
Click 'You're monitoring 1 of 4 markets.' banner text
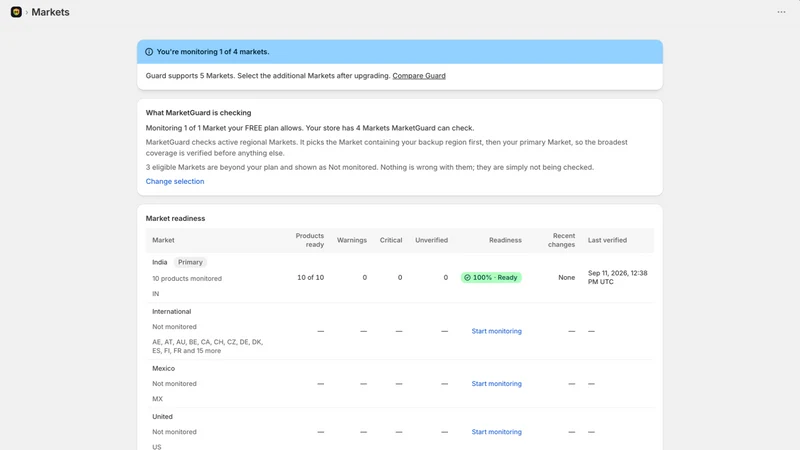tap(213, 52)
